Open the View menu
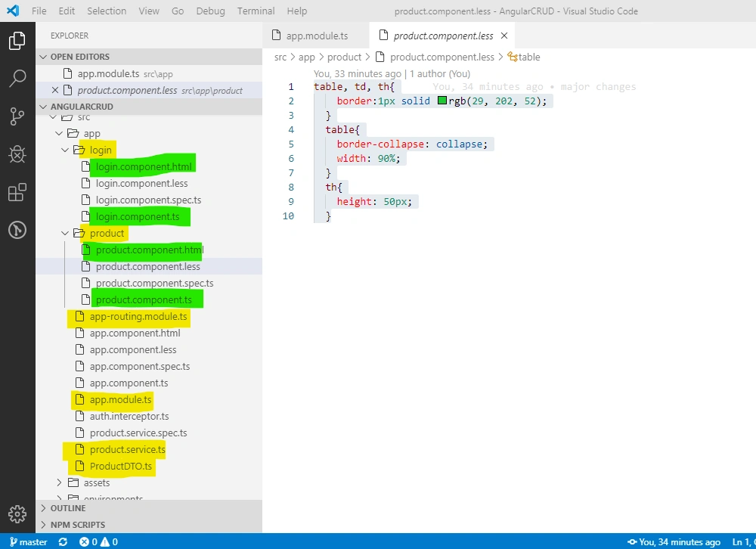The height and width of the screenshot is (549, 756). point(149,11)
